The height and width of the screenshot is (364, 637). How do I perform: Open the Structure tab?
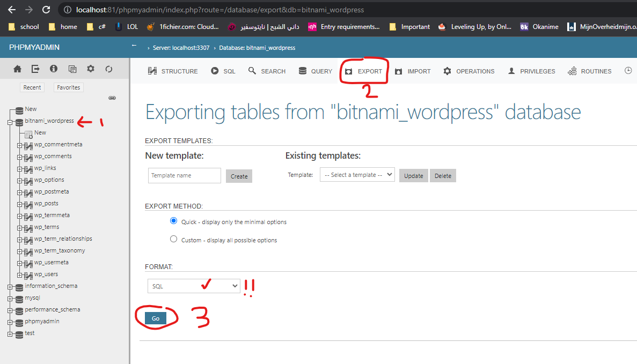click(173, 71)
